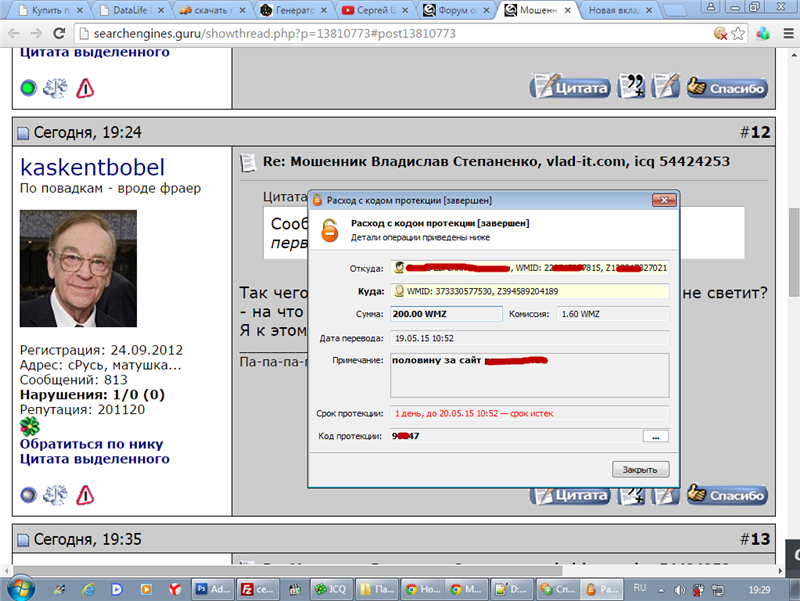Click the Сумма field showing 200.00 WMZ
This screenshot has height=601, width=800.
[x=446, y=314]
